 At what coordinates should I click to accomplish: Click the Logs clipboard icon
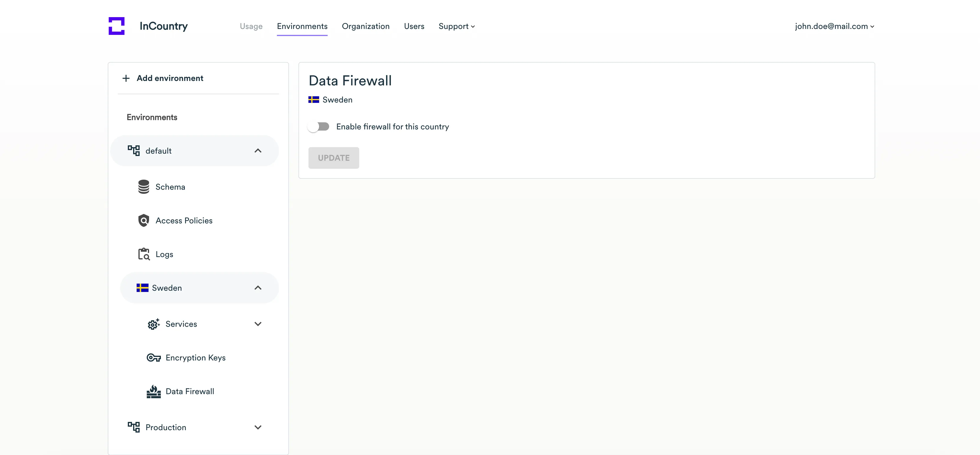click(x=143, y=254)
